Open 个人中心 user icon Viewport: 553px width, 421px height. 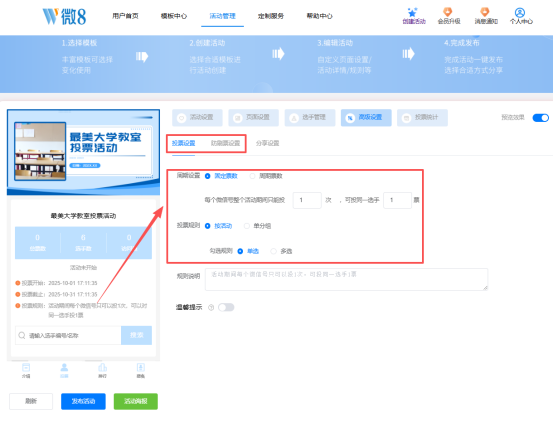click(520, 12)
